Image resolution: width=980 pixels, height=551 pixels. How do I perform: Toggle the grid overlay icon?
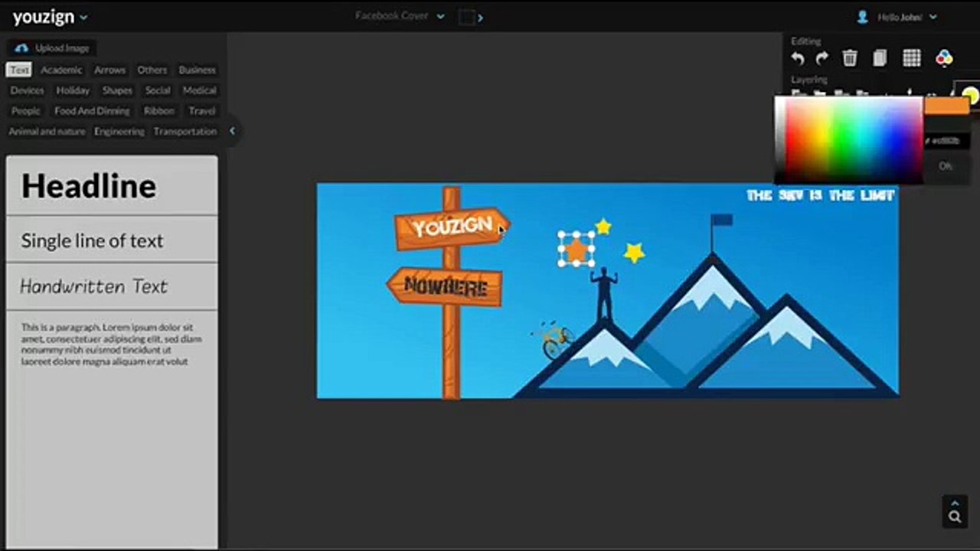click(x=911, y=58)
